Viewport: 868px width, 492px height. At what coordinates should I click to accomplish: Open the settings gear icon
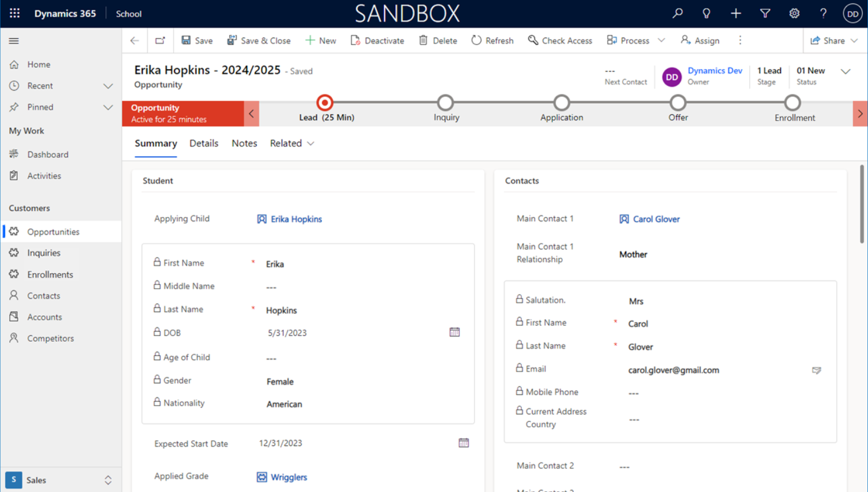click(x=794, y=13)
